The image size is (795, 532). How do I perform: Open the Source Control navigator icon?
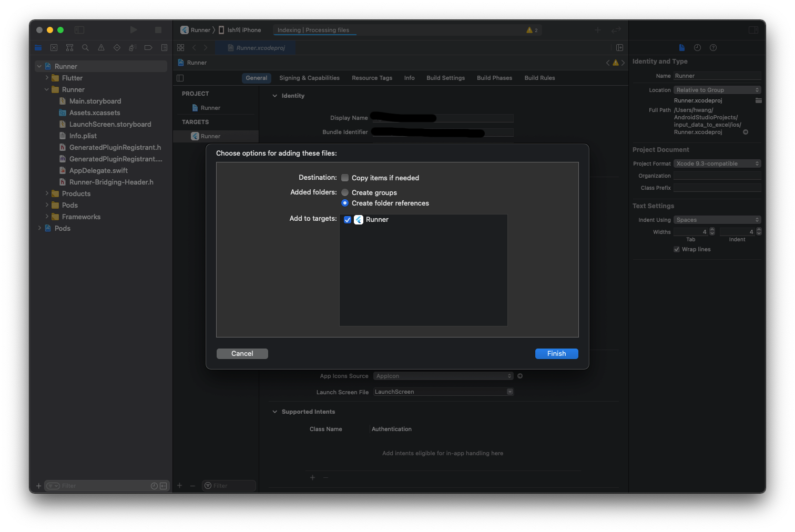click(54, 48)
